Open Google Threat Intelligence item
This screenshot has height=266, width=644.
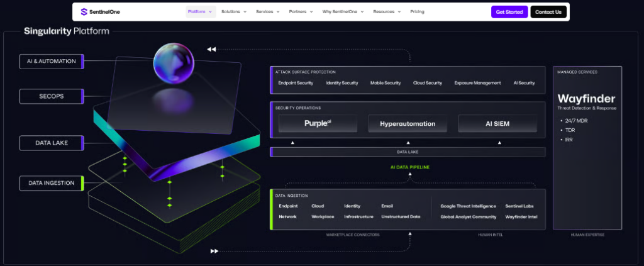point(468,206)
